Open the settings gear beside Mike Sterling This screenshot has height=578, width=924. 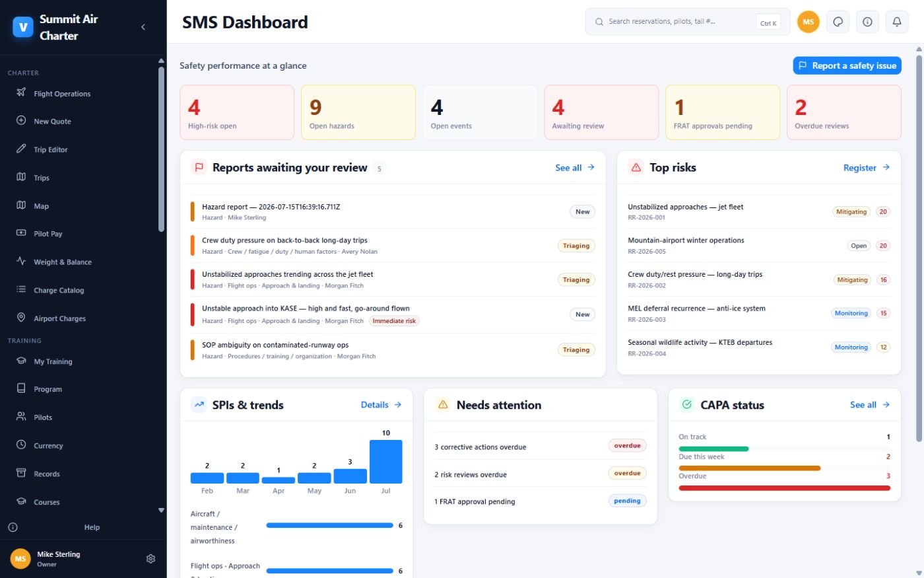point(150,559)
